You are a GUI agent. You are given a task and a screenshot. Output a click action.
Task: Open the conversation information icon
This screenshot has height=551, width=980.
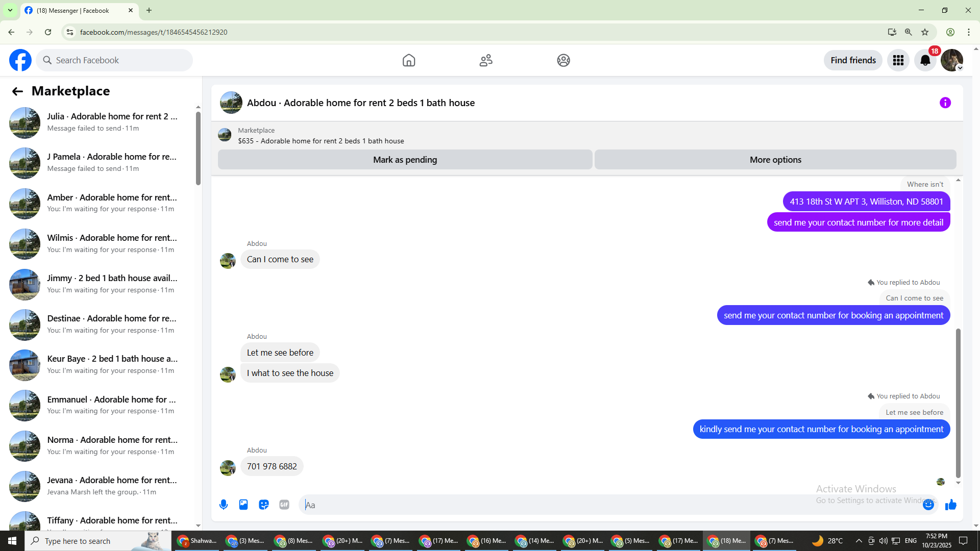945,103
